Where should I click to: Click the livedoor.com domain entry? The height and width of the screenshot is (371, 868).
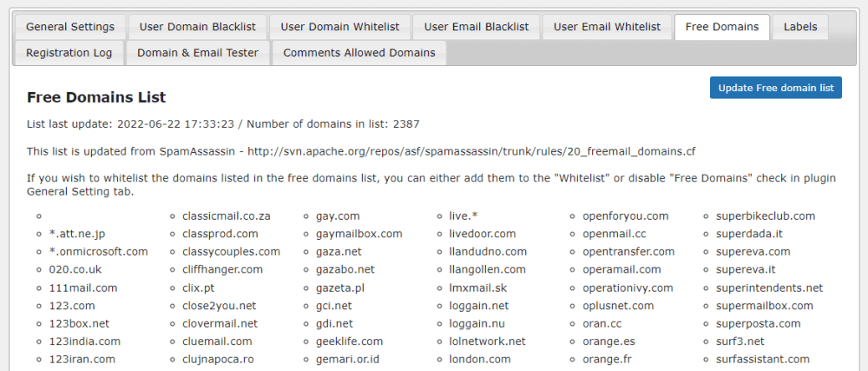483,234
